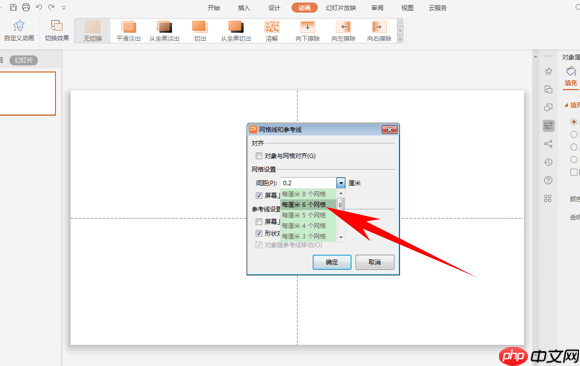The width and height of the screenshot is (580, 366).
Task: Open the 幻灯片放映 tab
Action: [341, 8]
